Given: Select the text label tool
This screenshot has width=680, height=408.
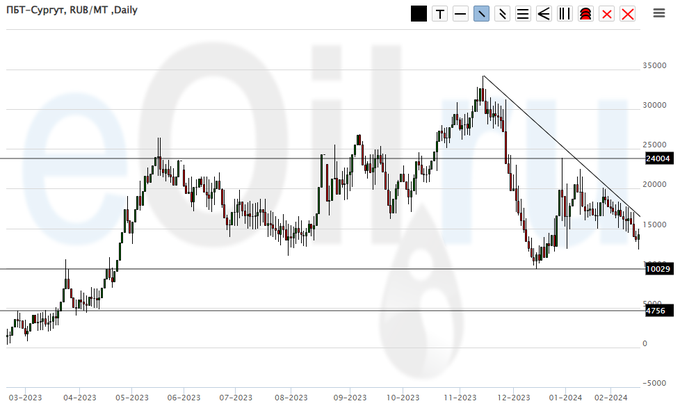Looking at the screenshot, I should point(439,14).
